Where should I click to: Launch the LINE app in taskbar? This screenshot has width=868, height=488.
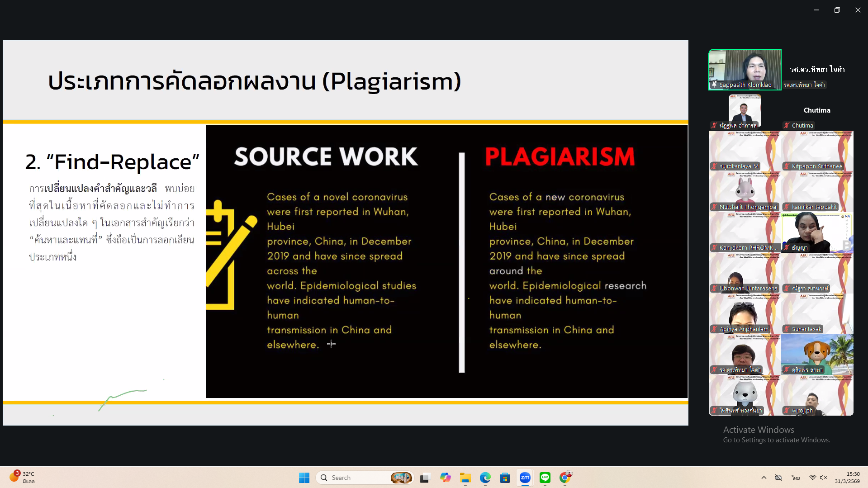click(545, 478)
